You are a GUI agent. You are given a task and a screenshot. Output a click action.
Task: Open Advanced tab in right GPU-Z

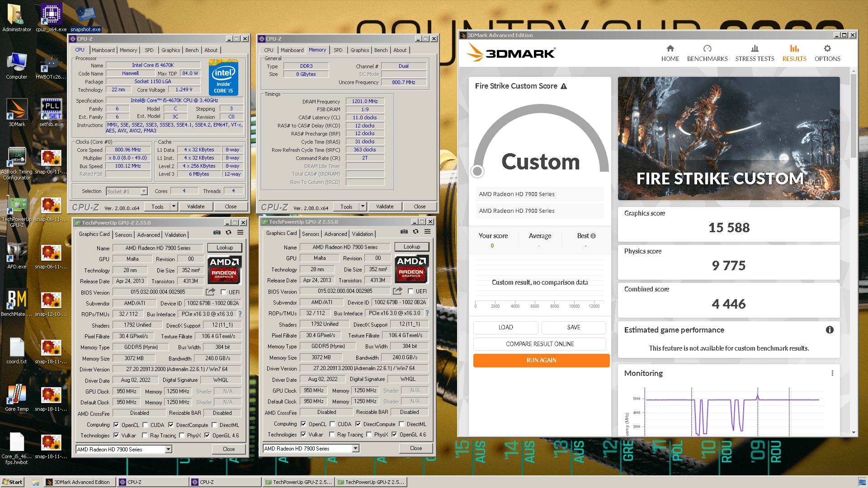point(335,234)
